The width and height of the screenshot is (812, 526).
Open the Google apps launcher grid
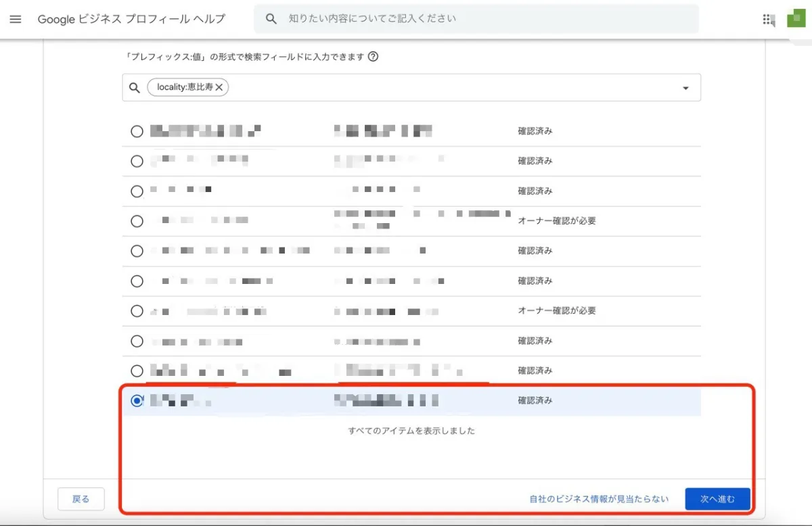pos(769,19)
